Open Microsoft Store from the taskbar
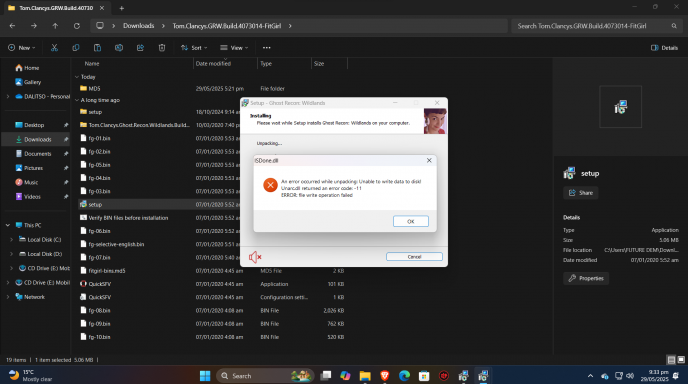The height and width of the screenshot is (384, 688). point(424,376)
